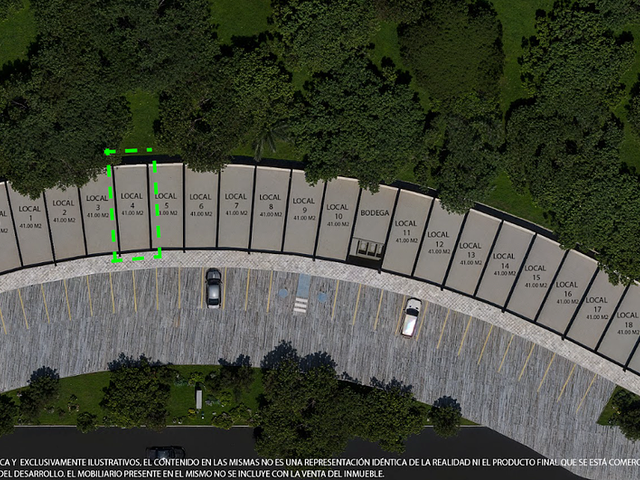This screenshot has height=480, width=640.
Task: Select the LOCAL 1 unit label
Action: (x=30, y=213)
